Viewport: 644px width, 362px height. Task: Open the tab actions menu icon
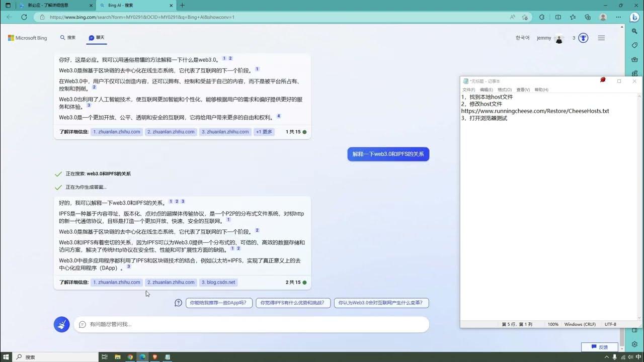tap(8, 5)
